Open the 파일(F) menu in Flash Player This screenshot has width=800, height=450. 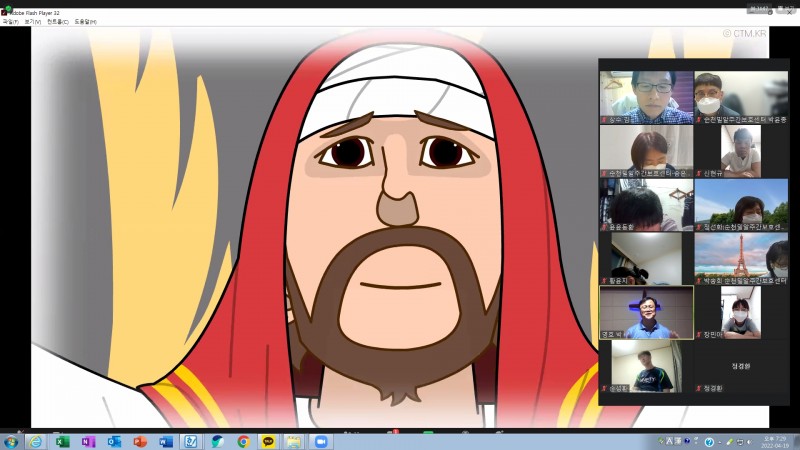(x=10, y=22)
